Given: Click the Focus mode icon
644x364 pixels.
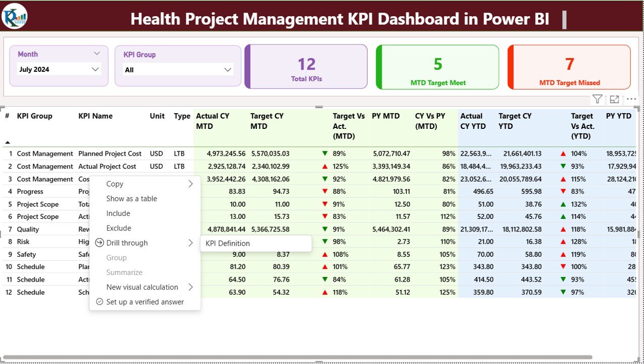Looking at the screenshot, I should point(614,100).
